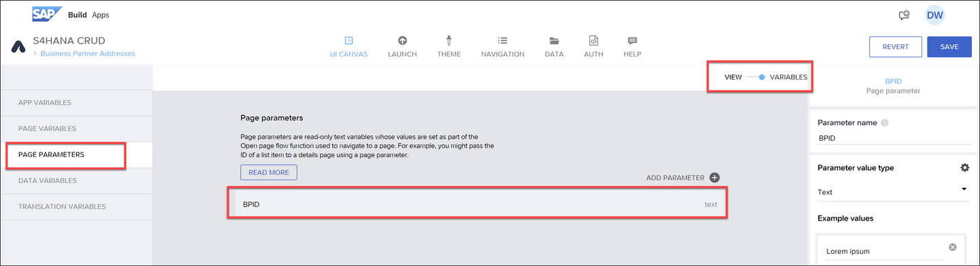The width and height of the screenshot is (980, 266).
Task: Open the Data tab
Action: click(x=554, y=46)
